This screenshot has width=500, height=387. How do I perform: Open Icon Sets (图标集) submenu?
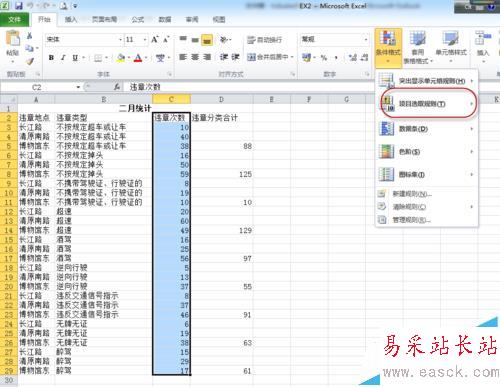click(427, 174)
